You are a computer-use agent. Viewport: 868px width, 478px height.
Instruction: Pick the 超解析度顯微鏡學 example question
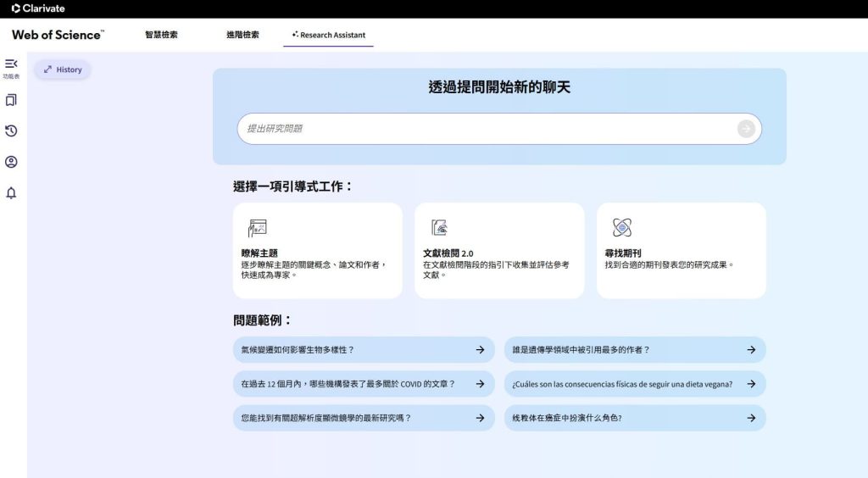pos(363,418)
